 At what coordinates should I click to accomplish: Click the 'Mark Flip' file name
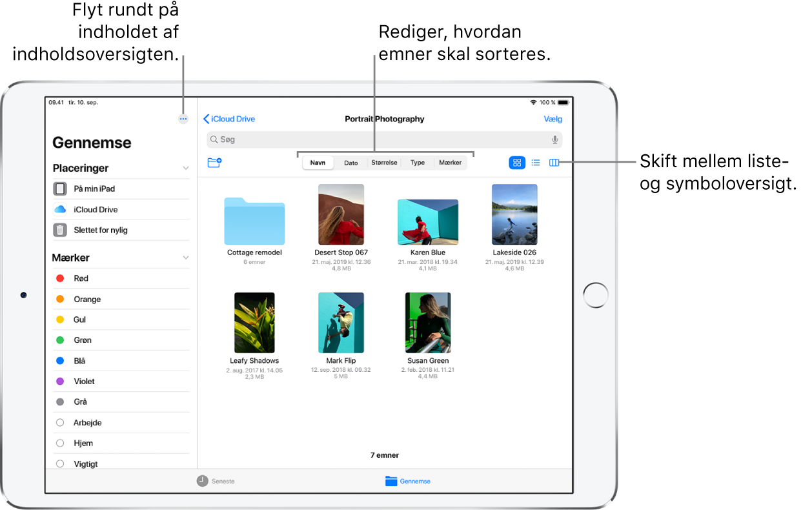point(341,361)
